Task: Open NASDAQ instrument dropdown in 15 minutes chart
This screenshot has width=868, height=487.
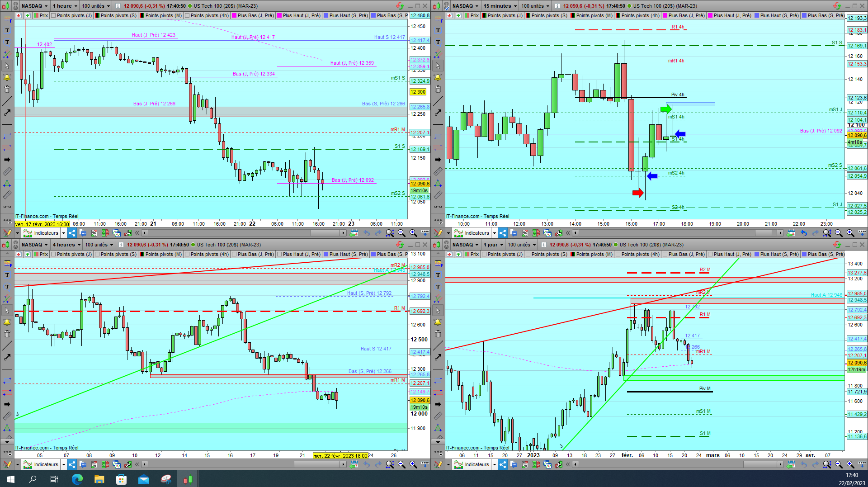Action: coord(466,6)
